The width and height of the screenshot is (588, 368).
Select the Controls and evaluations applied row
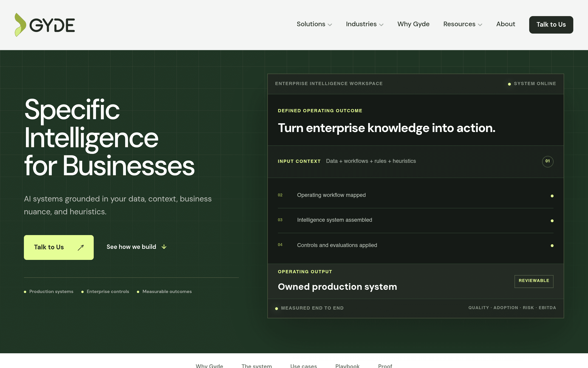[x=416, y=245]
